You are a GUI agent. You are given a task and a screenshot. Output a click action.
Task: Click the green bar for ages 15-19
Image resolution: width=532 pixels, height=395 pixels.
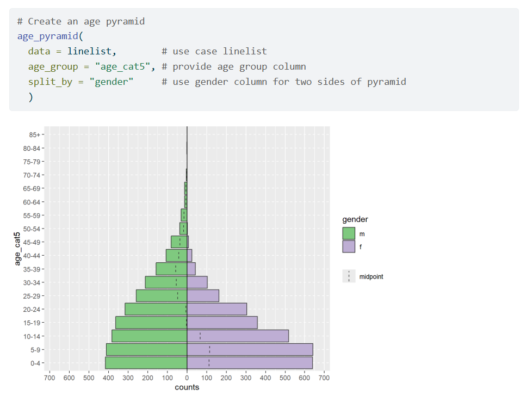click(x=151, y=323)
